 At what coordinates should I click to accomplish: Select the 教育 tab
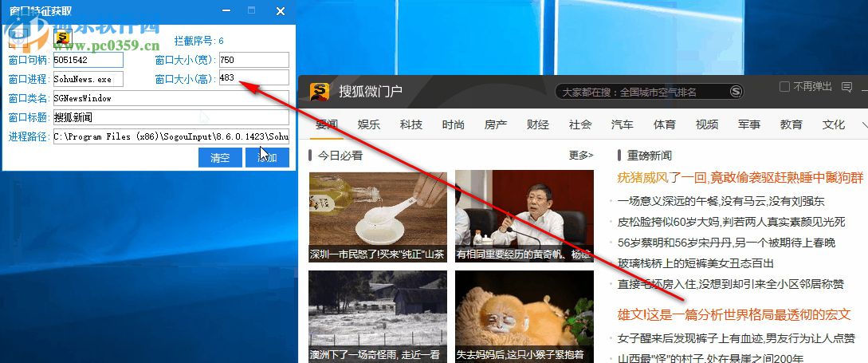click(x=791, y=124)
